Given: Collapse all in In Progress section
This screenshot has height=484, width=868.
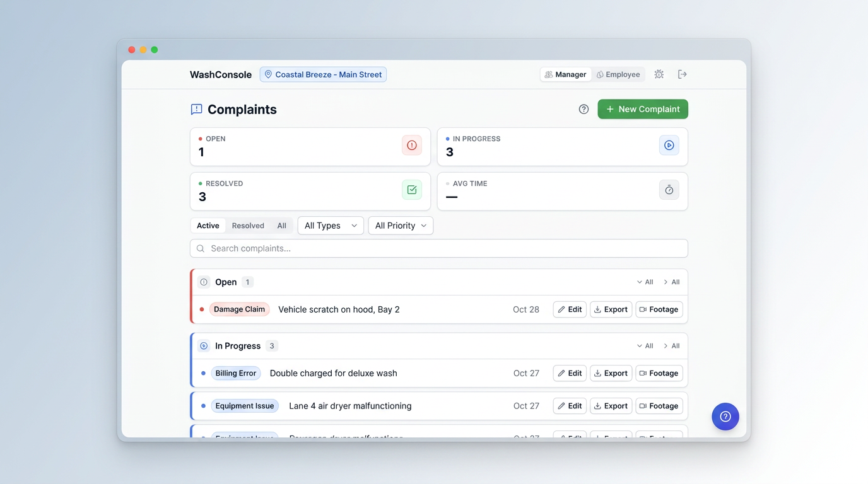Looking at the screenshot, I should click(671, 346).
